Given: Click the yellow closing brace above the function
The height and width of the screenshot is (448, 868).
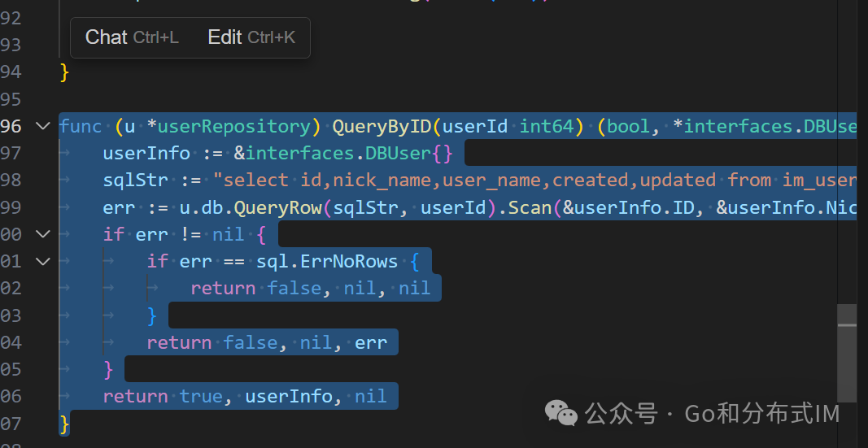Looking at the screenshot, I should point(64,72).
